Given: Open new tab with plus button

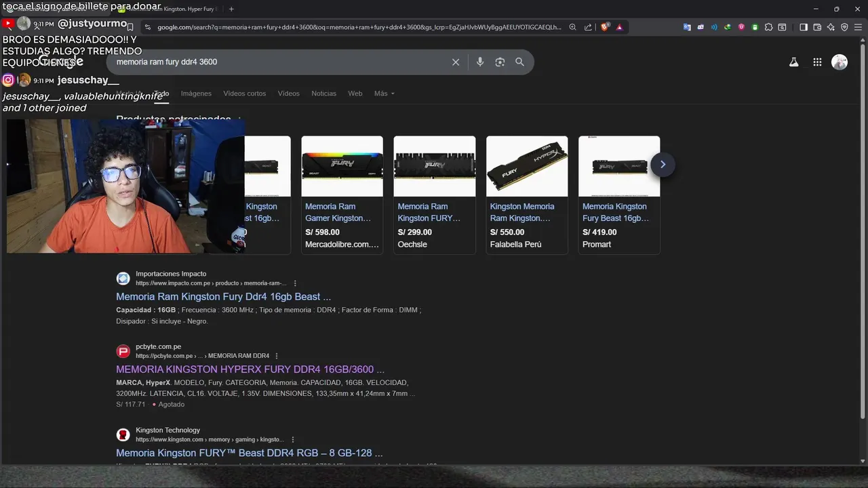Looking at the screenshot, I should pos(231,9).
